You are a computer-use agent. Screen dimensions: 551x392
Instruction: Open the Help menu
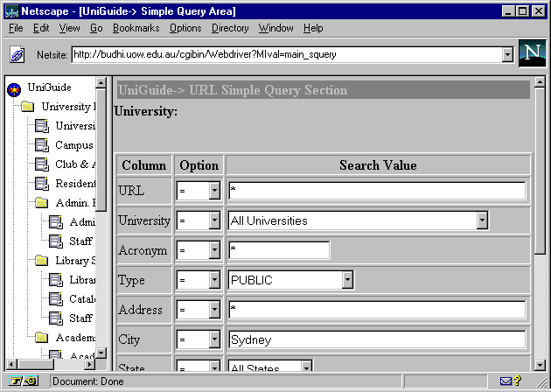point(313,28)
